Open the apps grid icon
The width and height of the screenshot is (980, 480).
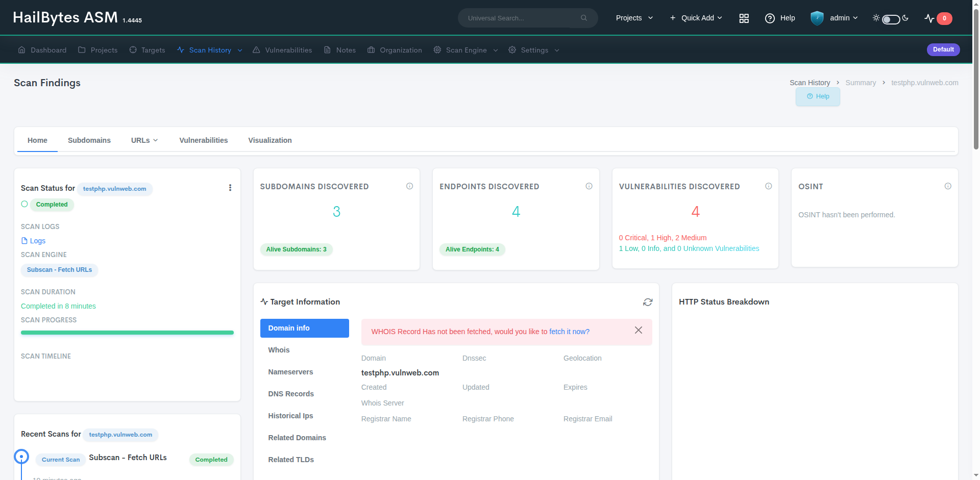click(x=744, y=18)
